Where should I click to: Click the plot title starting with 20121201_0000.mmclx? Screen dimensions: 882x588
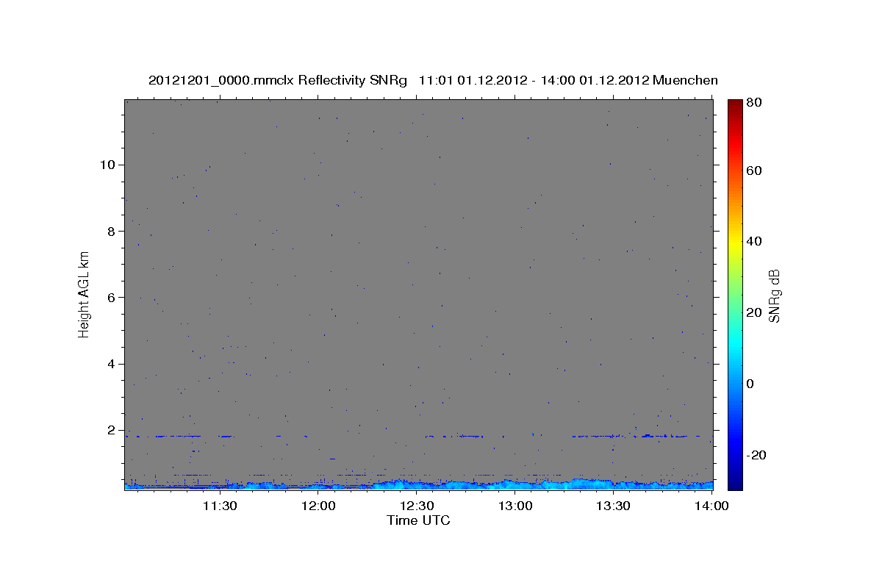tap(433, 80)
